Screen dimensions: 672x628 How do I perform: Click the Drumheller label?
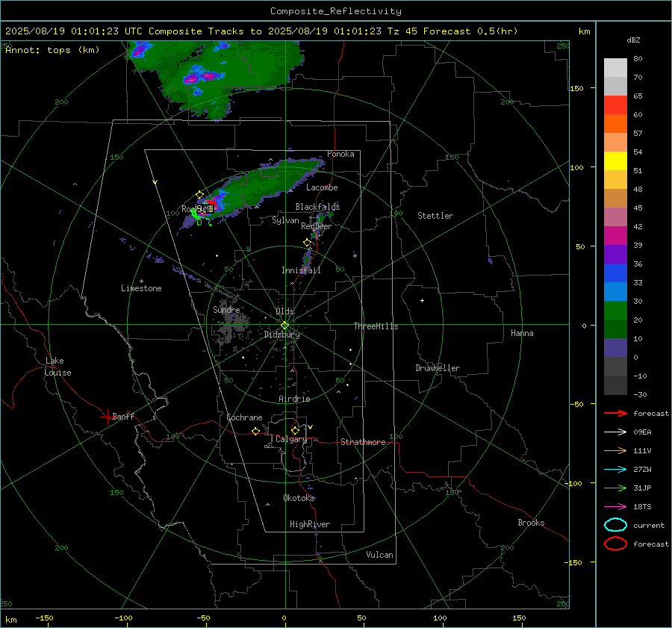438,368
